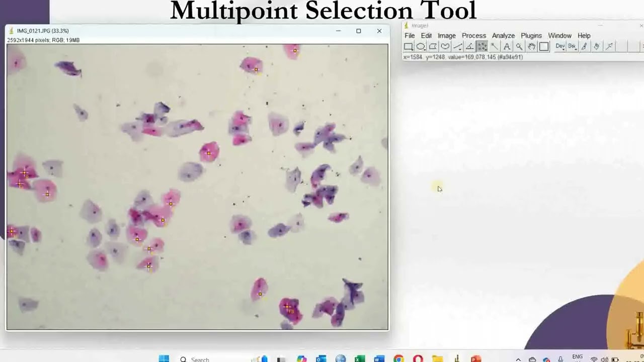The width and height of the screenshot is (644, 362).
Task: Select the Oval selection tool
Action: pyautogui.click(x=421, y=47)
